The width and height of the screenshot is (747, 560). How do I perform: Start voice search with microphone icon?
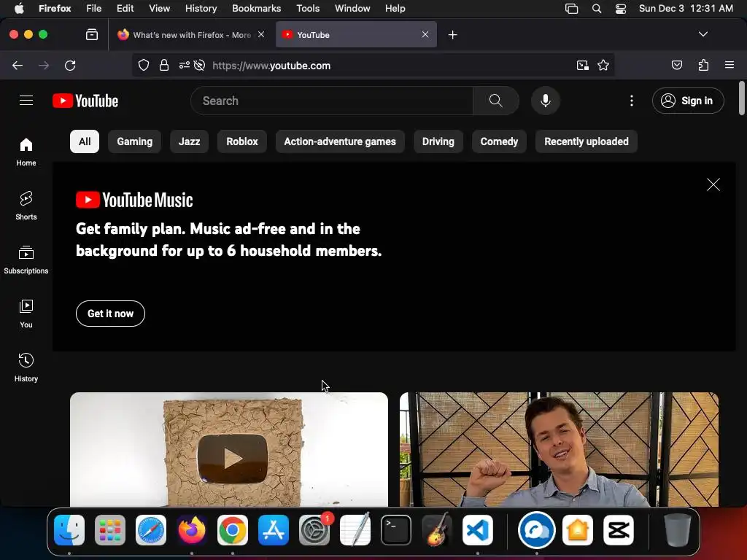[x=546, y=101]
